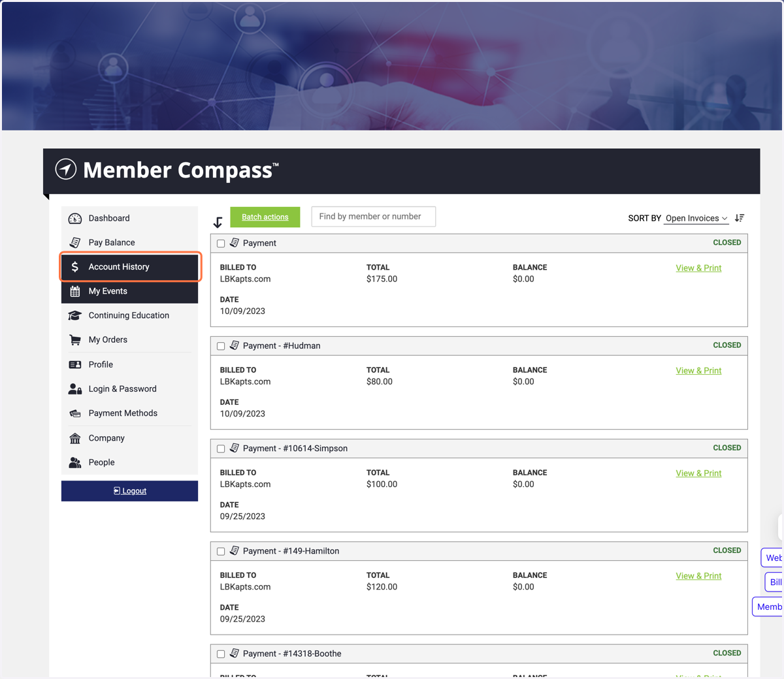
Task: Click invoice icon of Payment #149-Hamilton
Action: coord(235,550)
